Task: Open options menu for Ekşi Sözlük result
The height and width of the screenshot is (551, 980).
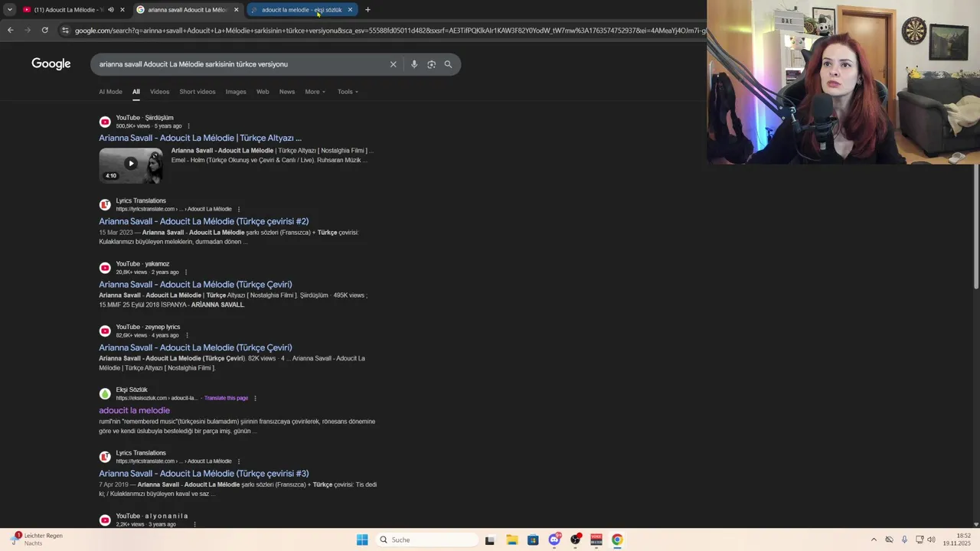Action: pyautogui.click(x=255, y=398)
